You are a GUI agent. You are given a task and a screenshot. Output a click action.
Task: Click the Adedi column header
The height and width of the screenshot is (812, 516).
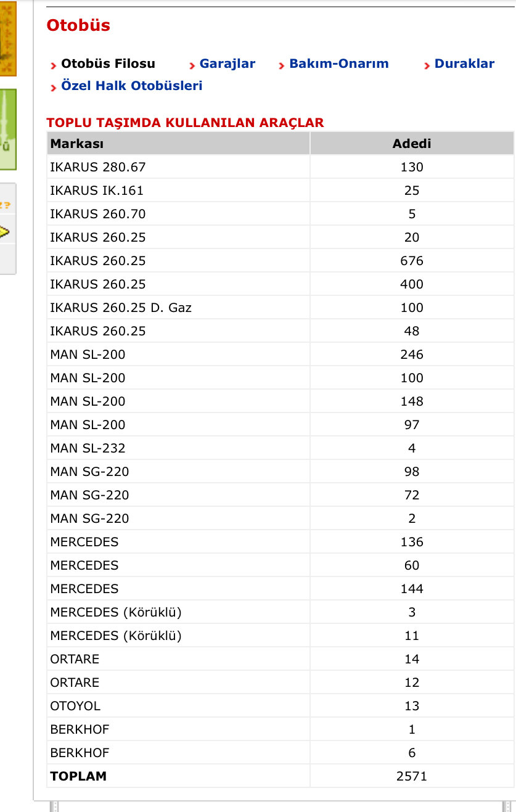(411, 144)
